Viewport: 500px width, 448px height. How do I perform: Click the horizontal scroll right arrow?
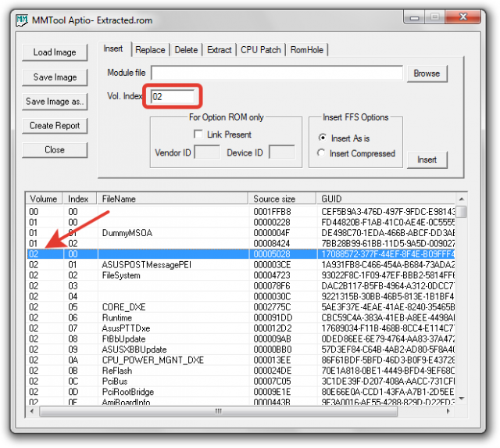(x=448, y=411)
